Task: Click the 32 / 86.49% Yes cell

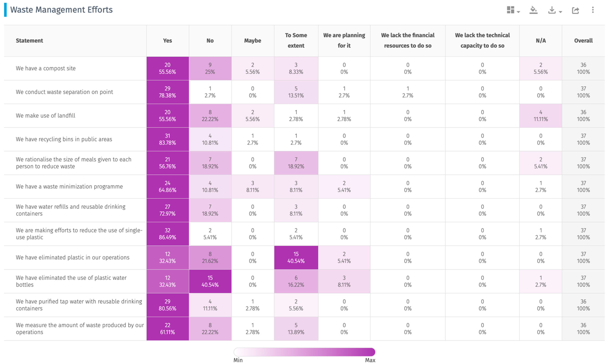Action: tap(167, 234)
